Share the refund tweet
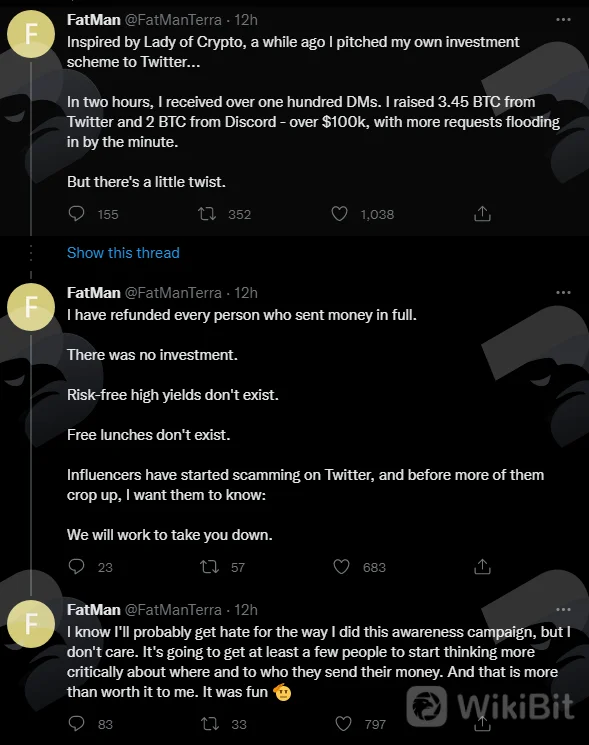Screen dimensions: 589x745 coord(482,566)
